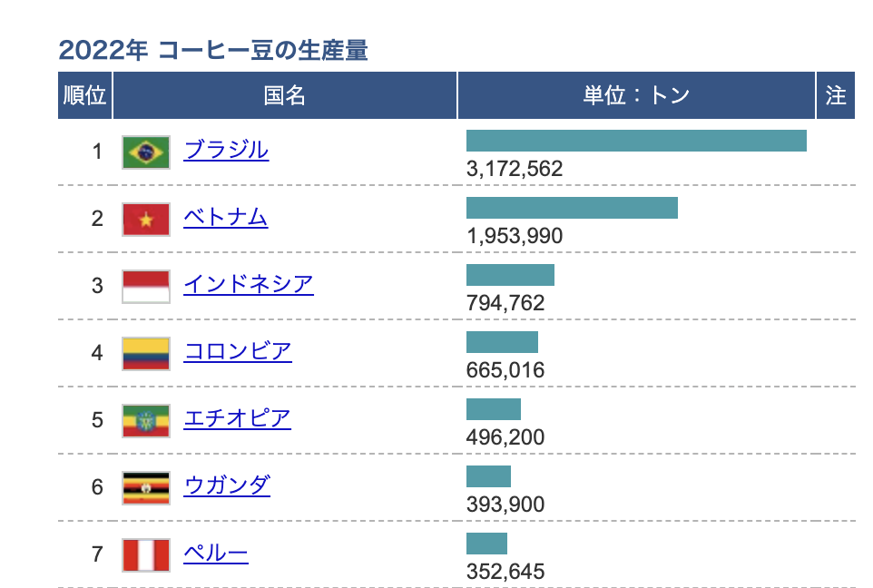This screenshot has width=873, height=588.
Task: Click the Vietnam flag icon
Action: (146, 219)
